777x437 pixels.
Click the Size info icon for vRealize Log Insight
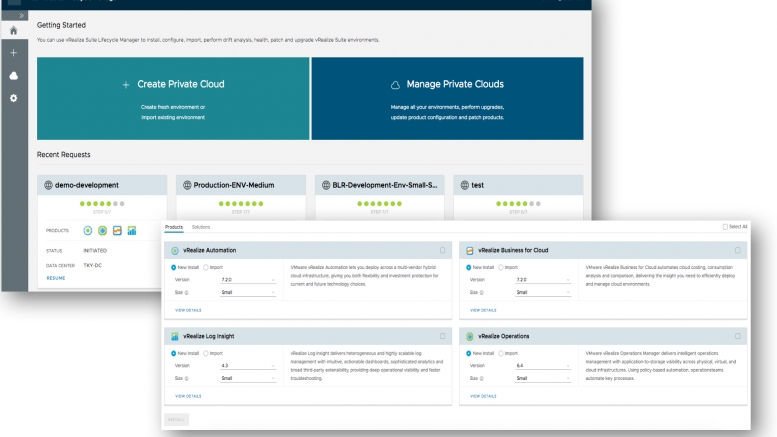187,379
